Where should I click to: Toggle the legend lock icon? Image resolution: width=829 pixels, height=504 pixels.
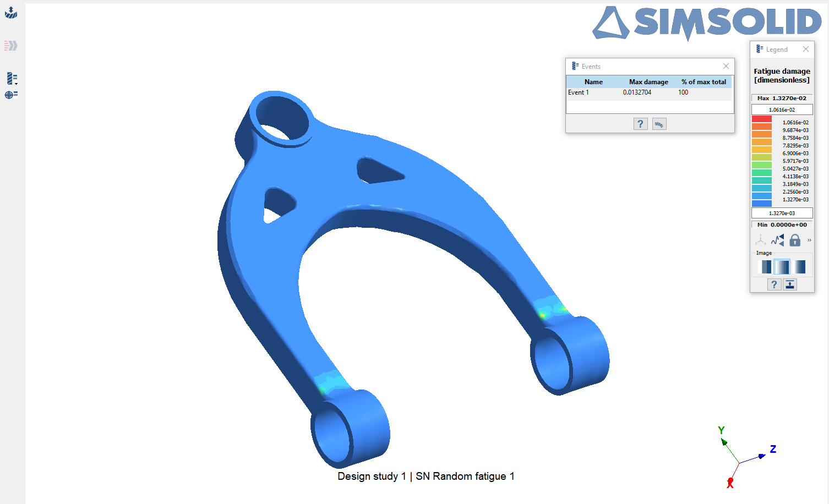tap(794, 240)
